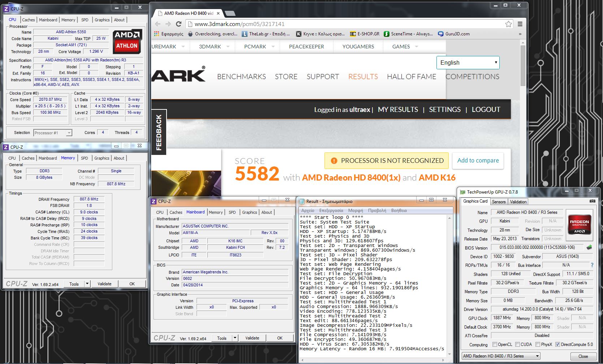Open the Chrome hamburger menu
This screenshot has width=603, height=364.
(x=520, y=24)
